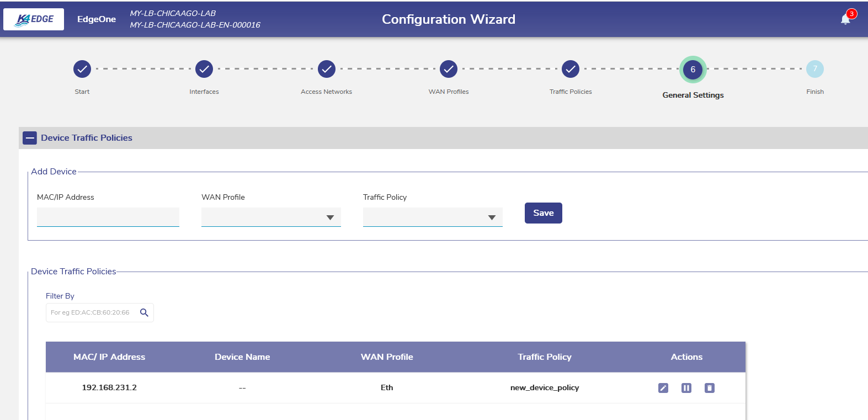Click the search magnifier icon in filter
The width and height of the screenshot is (868, 420).
(144, 312)
